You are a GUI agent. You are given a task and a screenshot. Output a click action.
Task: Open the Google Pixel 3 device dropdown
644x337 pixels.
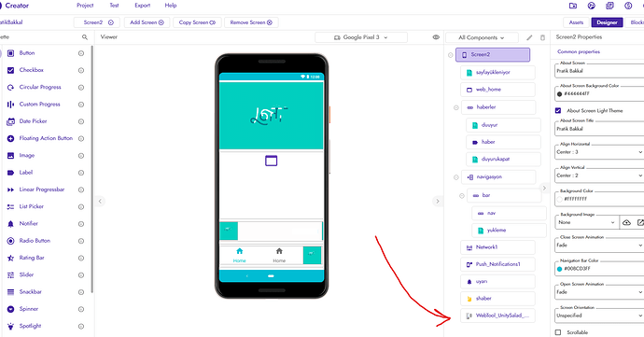[x=361, y=37]
